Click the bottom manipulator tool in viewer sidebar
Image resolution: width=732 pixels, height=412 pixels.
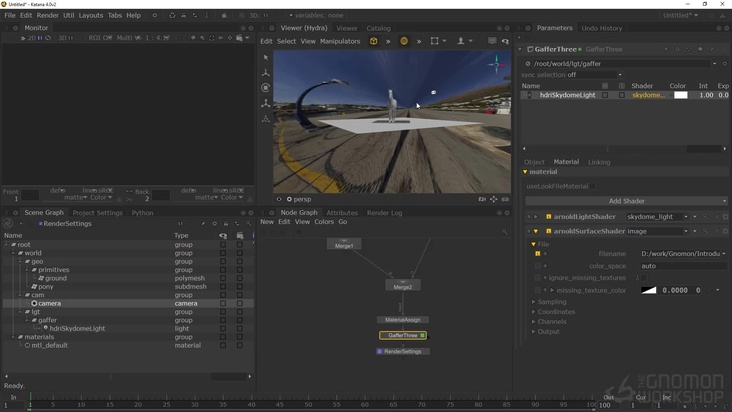coord(266,119)
